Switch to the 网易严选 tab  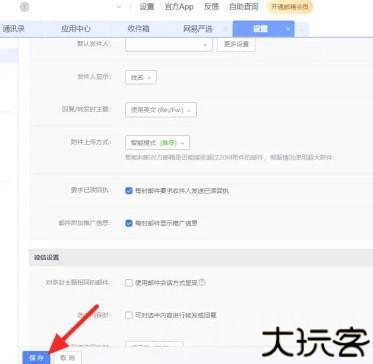click(x=198, y=29)
